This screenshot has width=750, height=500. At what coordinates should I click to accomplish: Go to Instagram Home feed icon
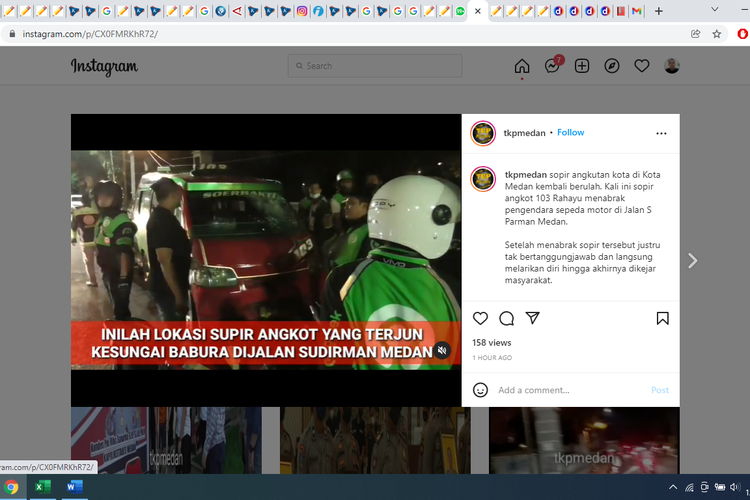tap(522, 66)
